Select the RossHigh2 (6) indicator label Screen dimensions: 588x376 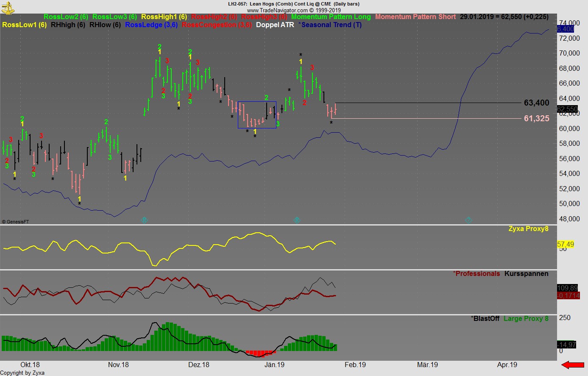click(x=214, y=17)
